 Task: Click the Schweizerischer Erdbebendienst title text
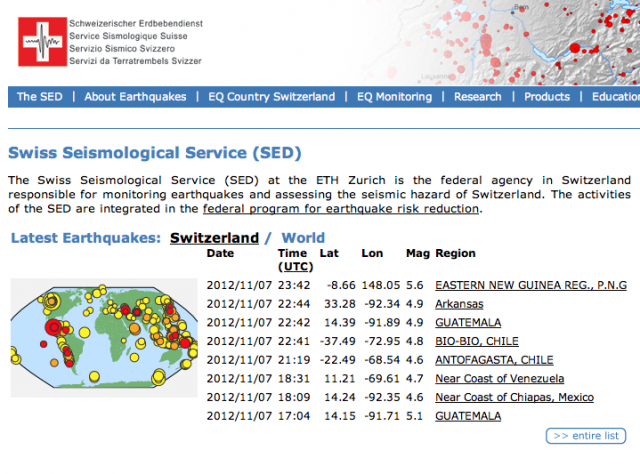tap(136, 23)
